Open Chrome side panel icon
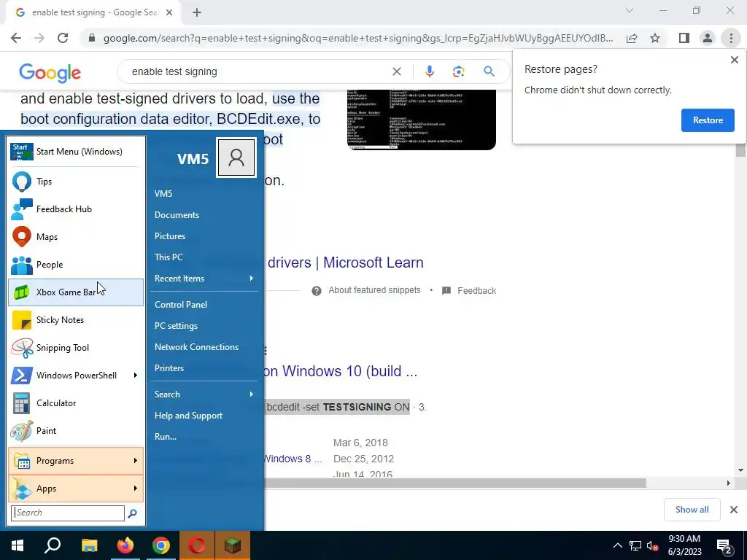747x560 pixels. [684, 38]
